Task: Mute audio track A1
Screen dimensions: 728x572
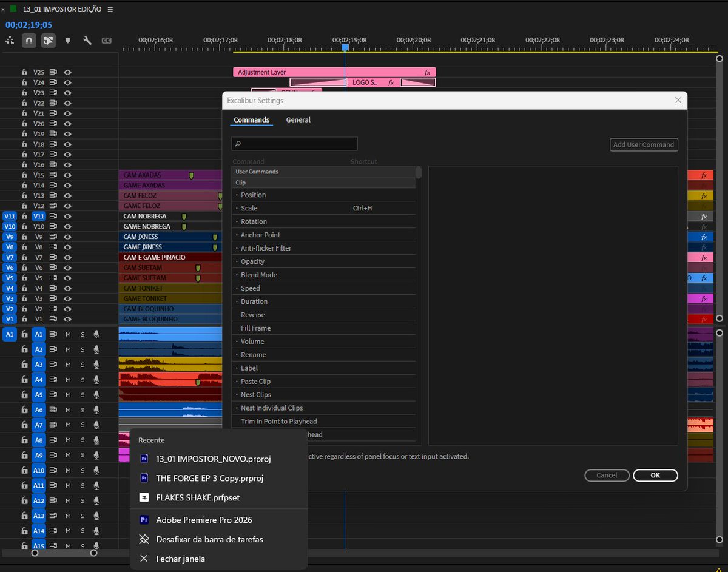Action: click(68, 334)
